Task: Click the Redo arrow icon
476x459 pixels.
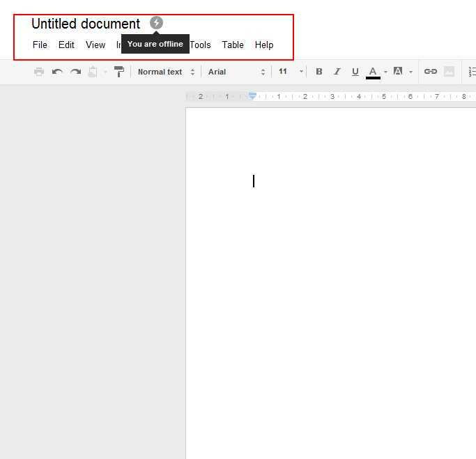Action: 75,72
